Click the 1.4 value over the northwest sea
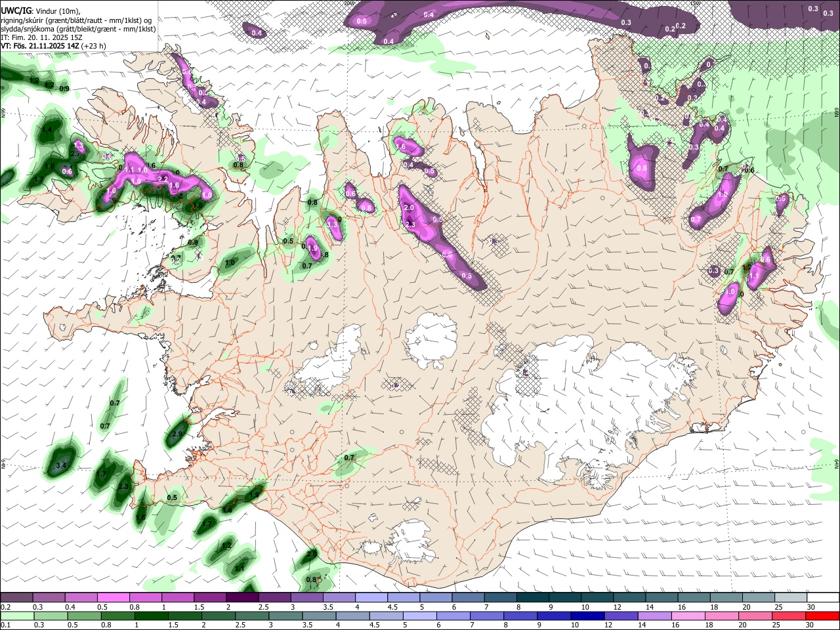 click(x=46, y=130)
